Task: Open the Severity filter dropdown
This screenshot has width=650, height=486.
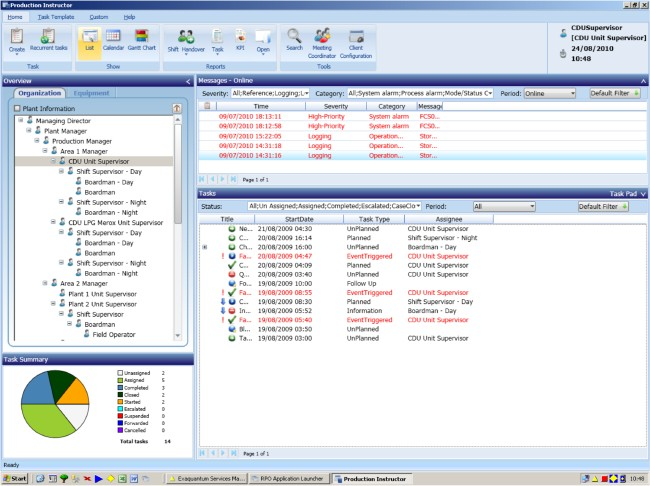Action: pyautogui.click(x=305, y=93)
